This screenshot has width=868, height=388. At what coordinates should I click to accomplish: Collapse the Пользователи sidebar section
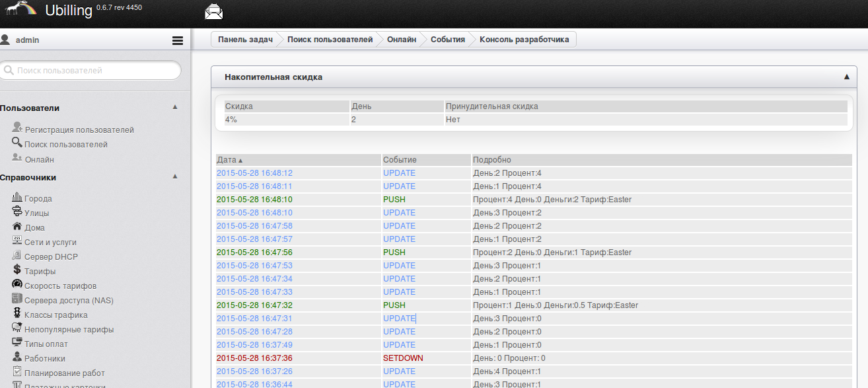175,107
